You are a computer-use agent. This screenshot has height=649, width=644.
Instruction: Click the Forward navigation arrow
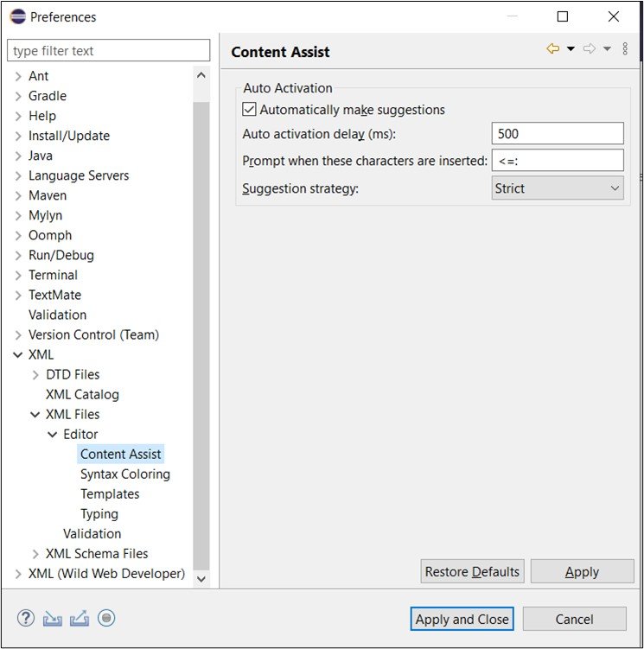tap(590, 49)
